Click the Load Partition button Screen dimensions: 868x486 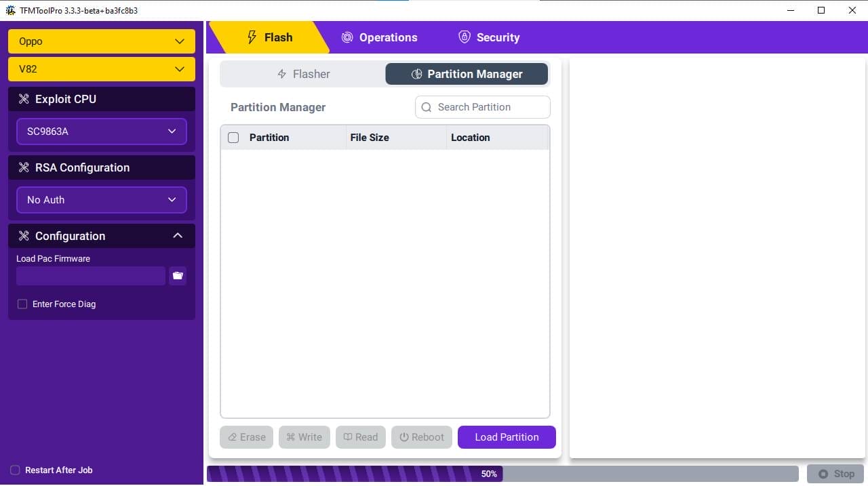(x=507, y=437)
